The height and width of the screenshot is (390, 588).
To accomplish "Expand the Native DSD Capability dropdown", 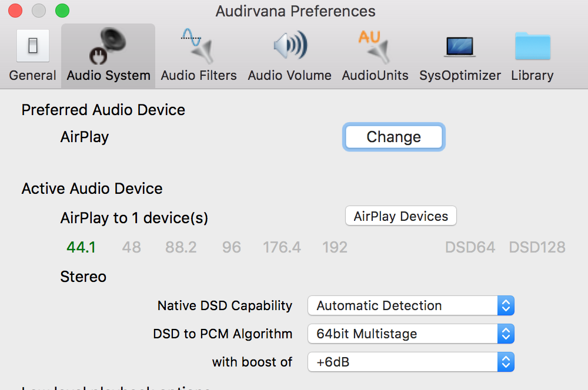I will (x=411, y=305).
